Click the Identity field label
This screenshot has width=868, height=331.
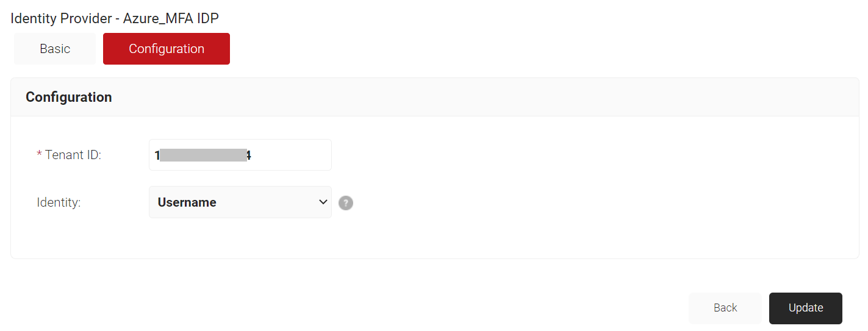(x=59, y=202)
